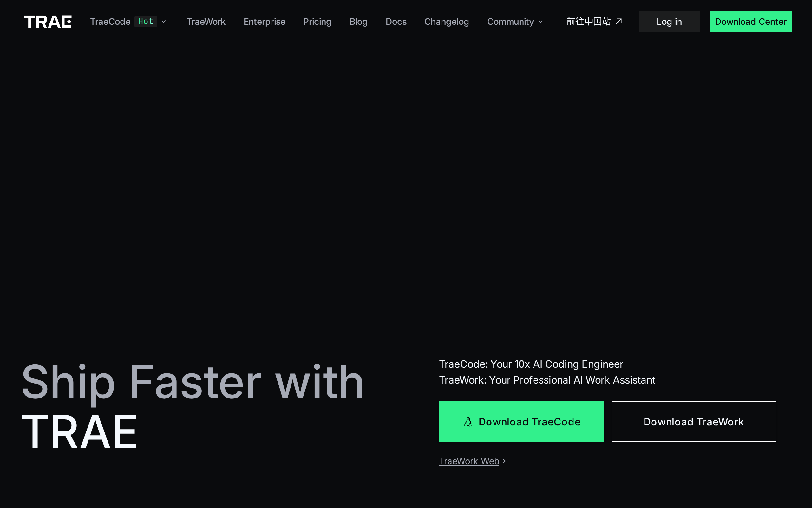
Task: Expand the Community dropdown chevron
Action: pos(540,22)
